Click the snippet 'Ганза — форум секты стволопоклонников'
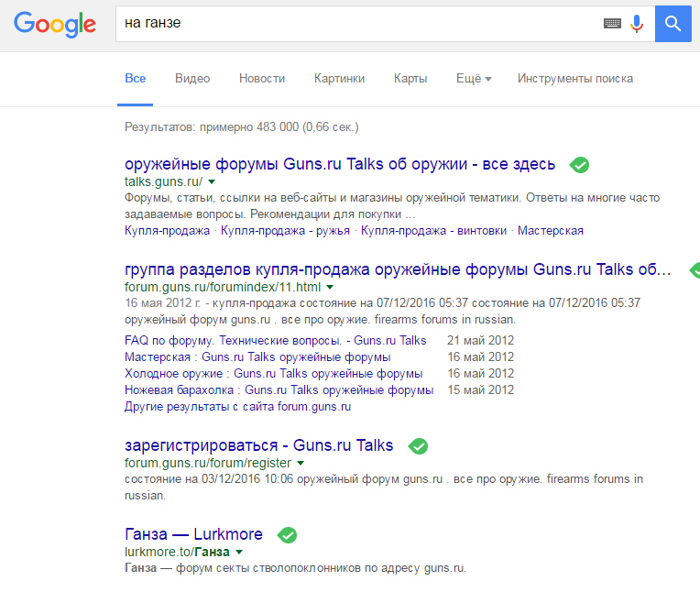The image size is (700, 592). pyautogui.click(x=296, y=568)
